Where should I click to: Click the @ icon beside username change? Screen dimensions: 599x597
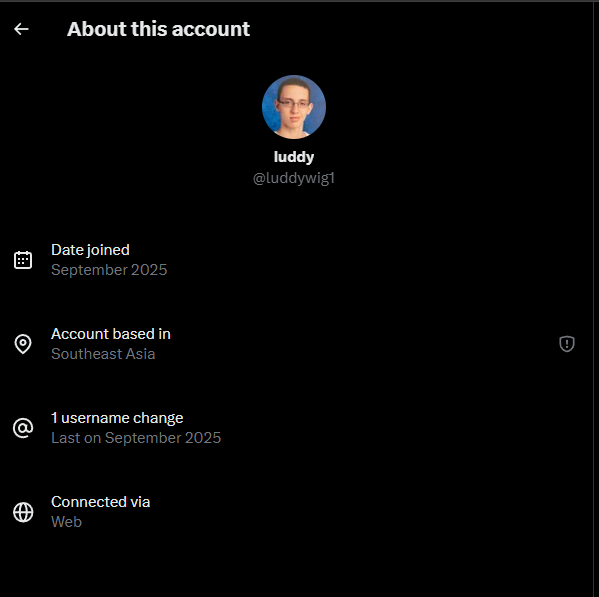click(x=23, y=428)
